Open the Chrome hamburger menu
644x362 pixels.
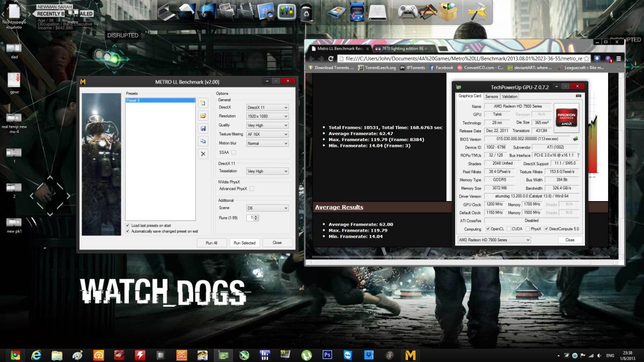coord(619,58)
